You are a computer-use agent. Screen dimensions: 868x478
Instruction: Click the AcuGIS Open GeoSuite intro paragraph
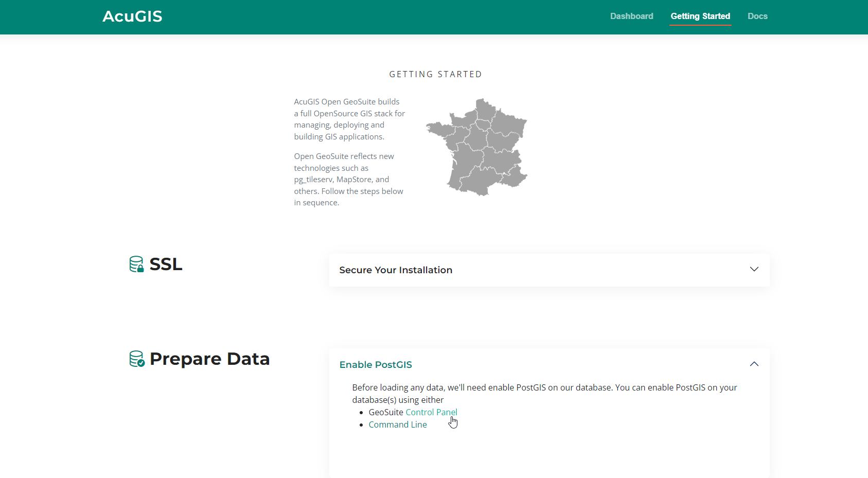coord(349,119)
